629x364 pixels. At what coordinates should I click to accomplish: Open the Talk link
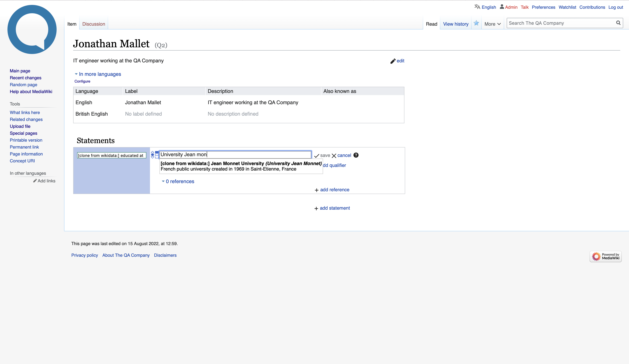coord(524,7)
